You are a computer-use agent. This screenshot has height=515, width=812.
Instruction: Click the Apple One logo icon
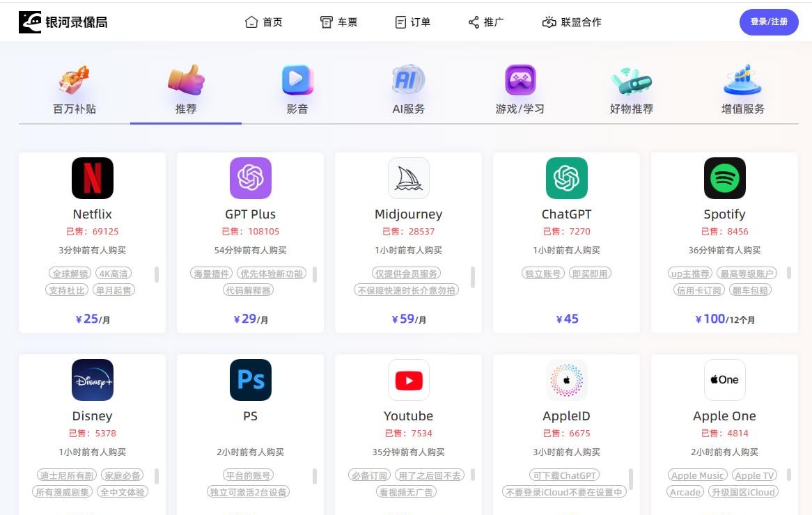pos(724,380)
